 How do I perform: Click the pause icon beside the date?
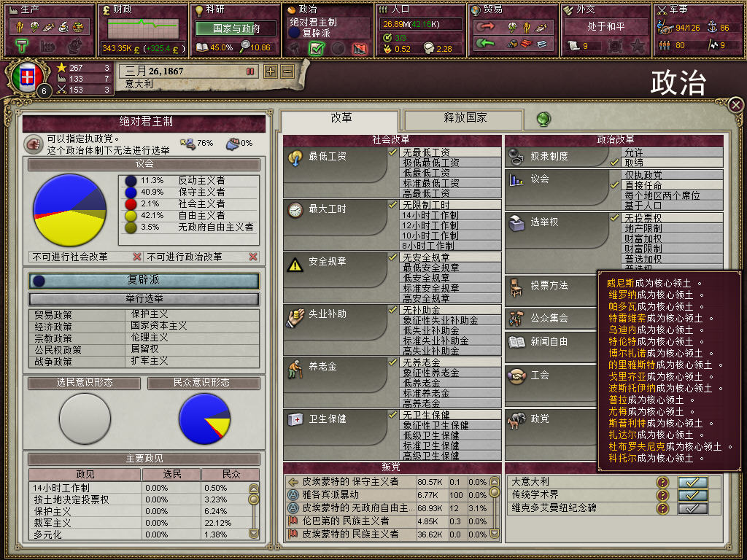click(250, 71)
